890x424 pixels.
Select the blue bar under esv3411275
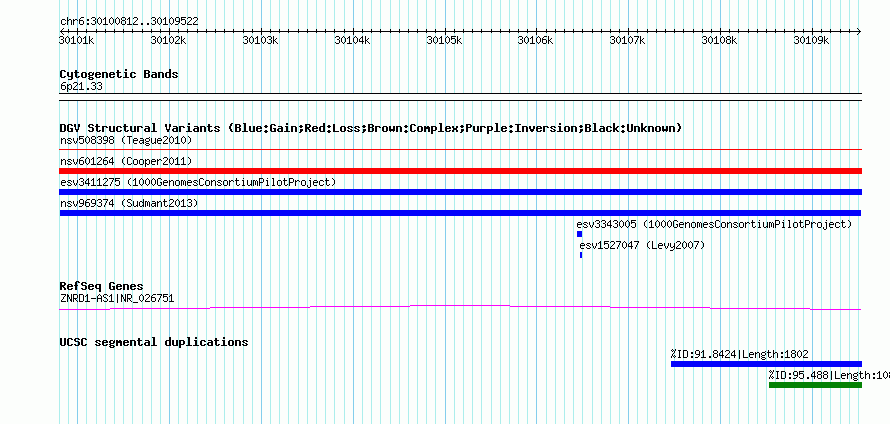460,192
